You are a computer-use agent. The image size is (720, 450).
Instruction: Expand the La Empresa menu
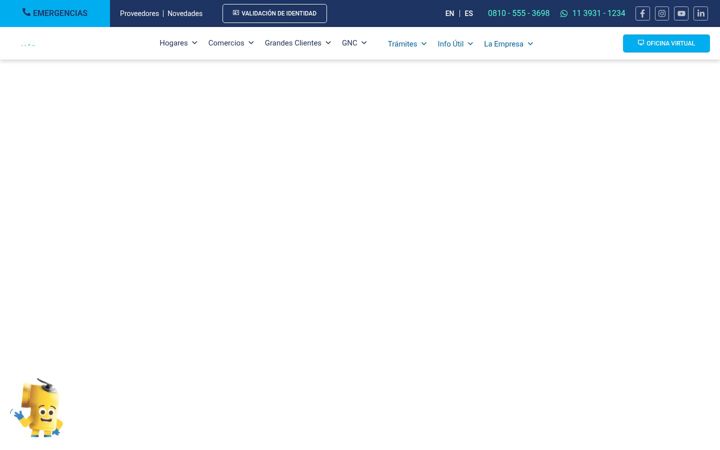(x=508, y=44)
